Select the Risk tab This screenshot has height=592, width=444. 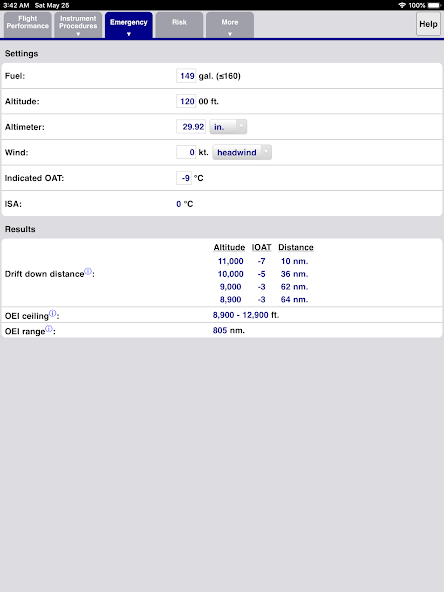tap(179, 25)
